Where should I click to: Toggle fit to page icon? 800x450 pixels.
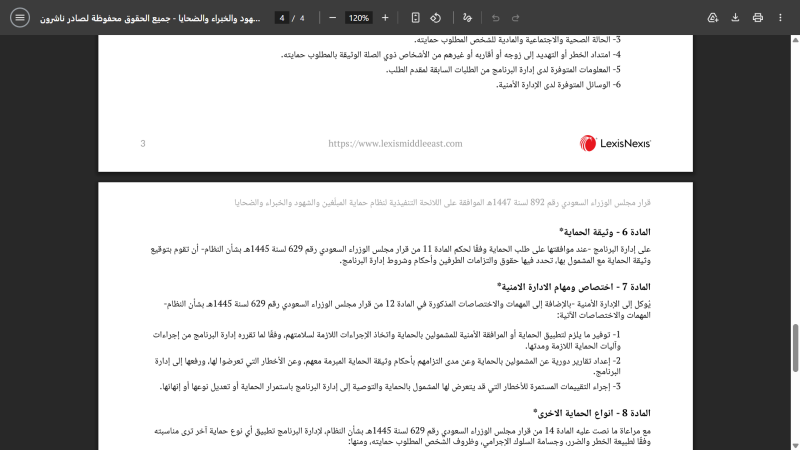pyautogui.click(x=415, y=18)
